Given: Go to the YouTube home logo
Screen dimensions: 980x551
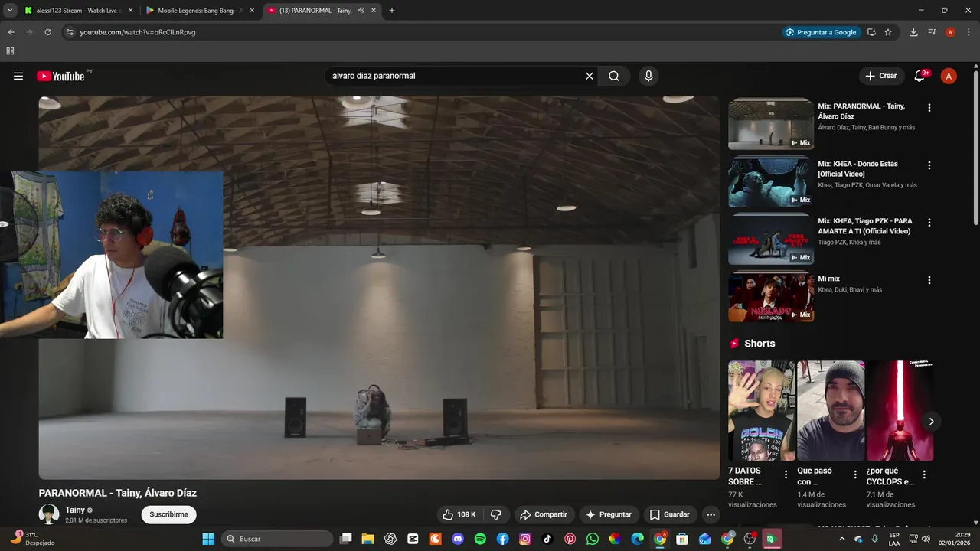Looking at the screenshot, I should 61,76.
